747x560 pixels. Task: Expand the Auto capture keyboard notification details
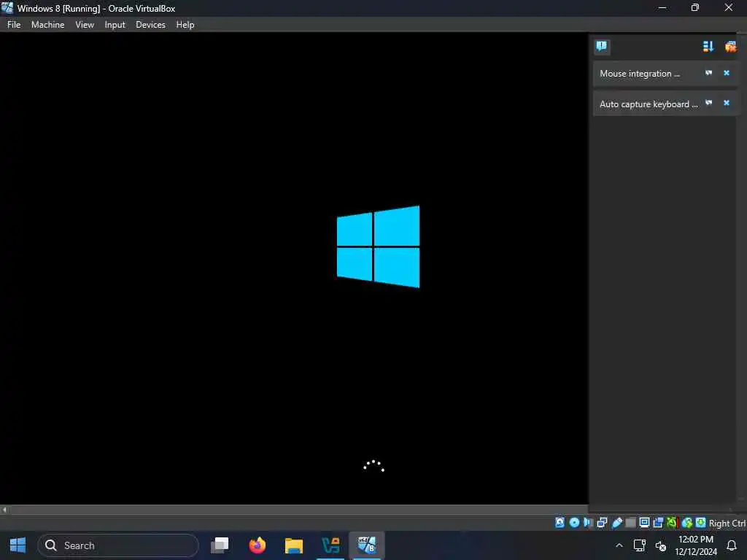click(708, 103)
